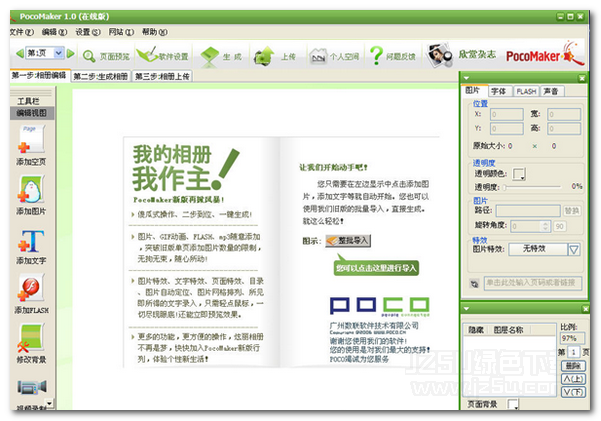Click 问题反馈 question mark icon
This screenshot has height=421, width=601.
tap(376, 55)
